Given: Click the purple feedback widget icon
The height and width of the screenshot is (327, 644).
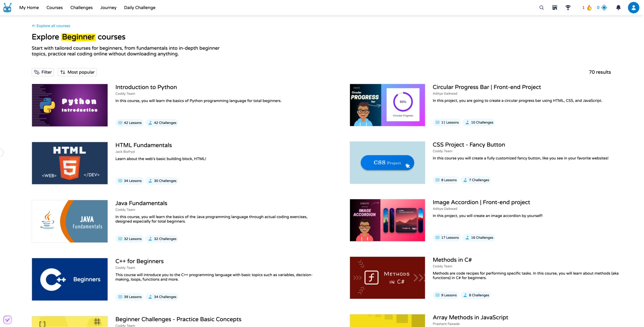Looking at the screenshot, I should coord(8,320).
